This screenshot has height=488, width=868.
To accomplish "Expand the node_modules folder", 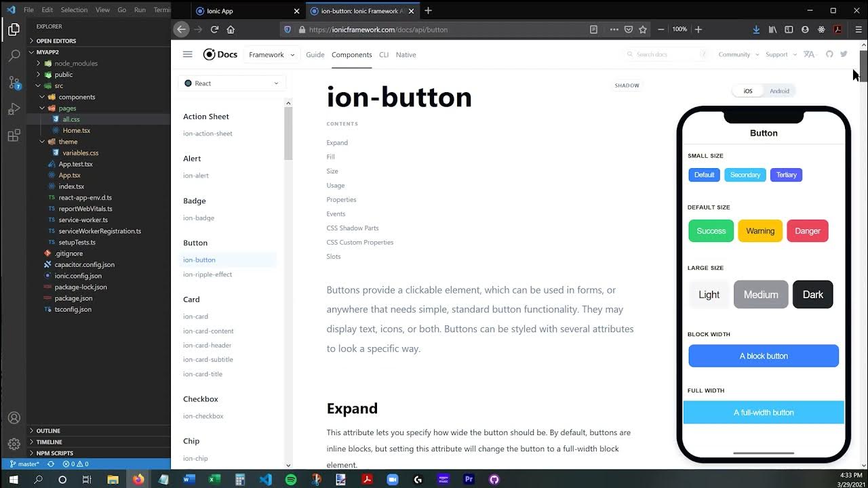I will 76,63.
